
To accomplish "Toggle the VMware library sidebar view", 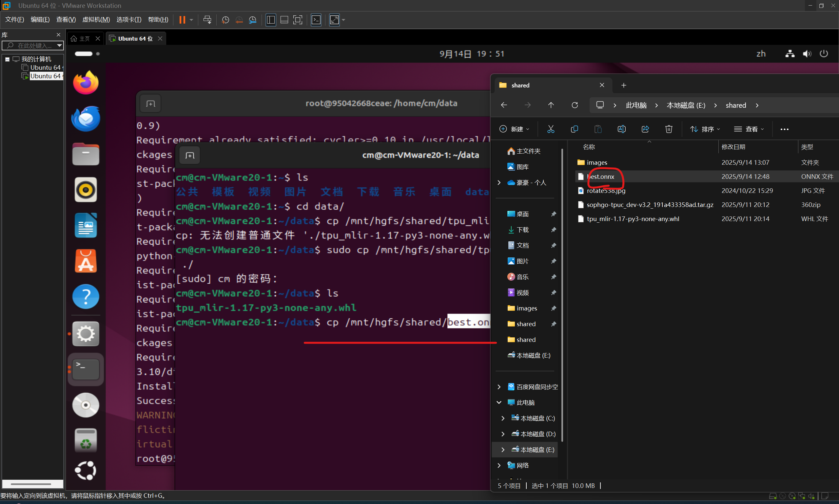I will pos(270,20).
